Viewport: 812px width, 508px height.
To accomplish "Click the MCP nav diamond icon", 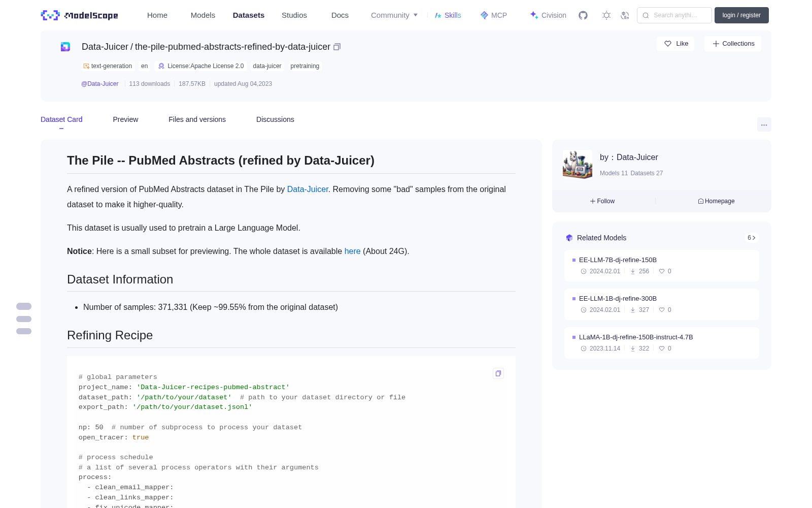I will point(484,15).
